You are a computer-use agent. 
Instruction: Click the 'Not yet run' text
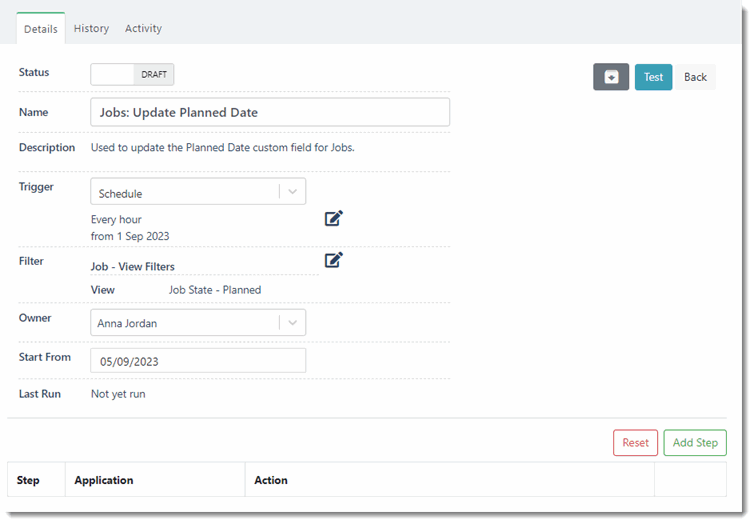tap(118, 394)
